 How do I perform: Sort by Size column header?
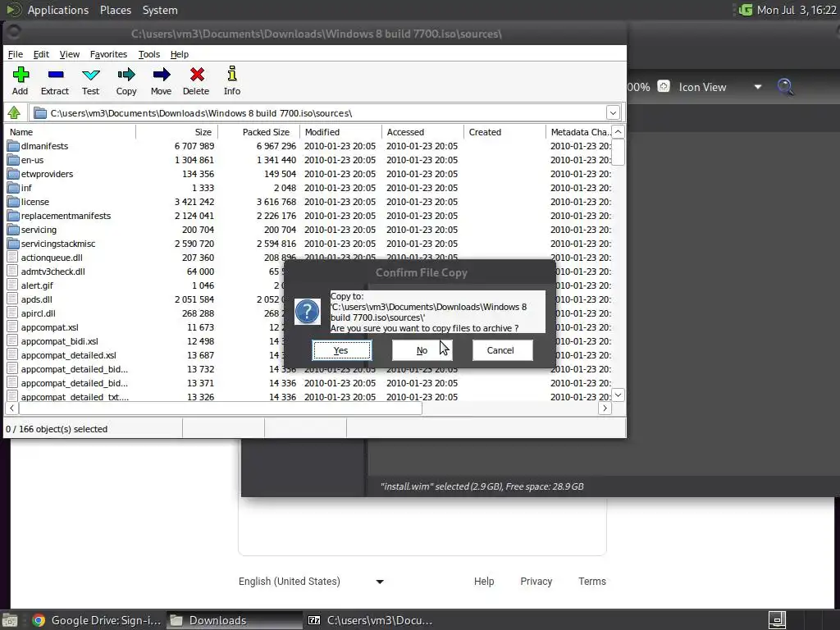[x=177, y=132]
